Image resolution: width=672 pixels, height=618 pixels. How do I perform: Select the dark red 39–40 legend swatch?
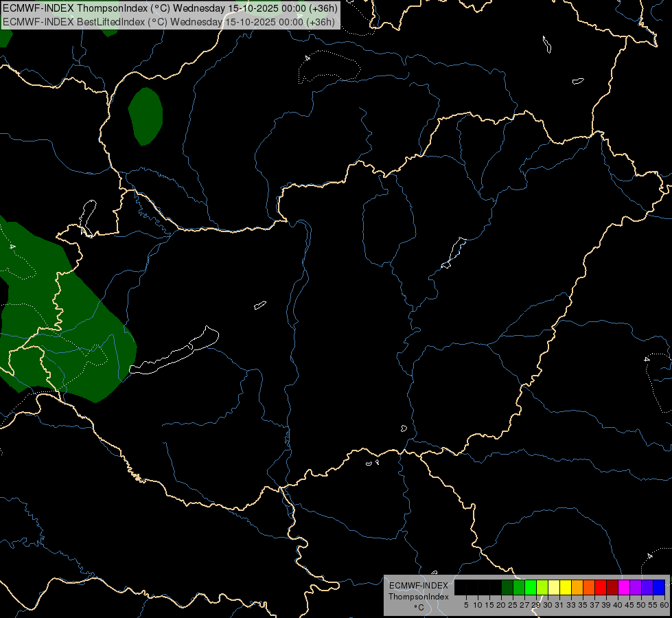coord(612,587)
